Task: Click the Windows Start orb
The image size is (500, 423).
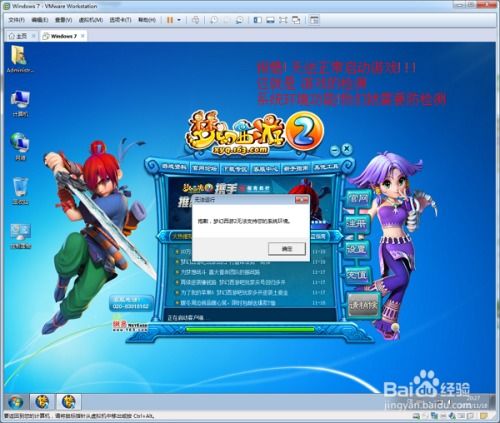Action: pos(16,402)
